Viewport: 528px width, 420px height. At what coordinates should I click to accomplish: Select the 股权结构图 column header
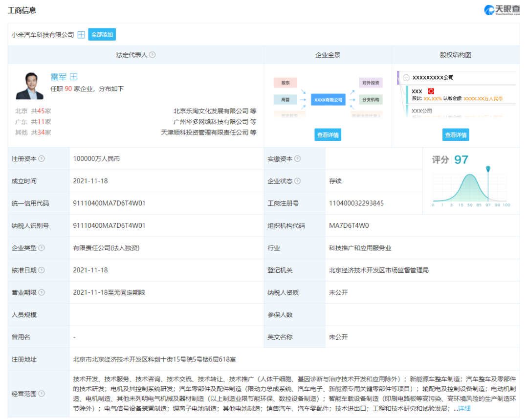coord(456,55)
